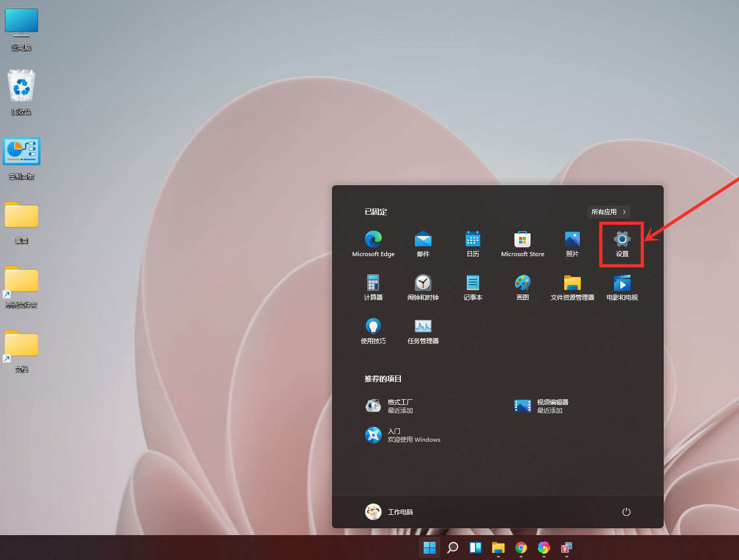Launch the 邮件 (Mail) app
Screen dimensions: 739x560
click(x=423, y=244)
